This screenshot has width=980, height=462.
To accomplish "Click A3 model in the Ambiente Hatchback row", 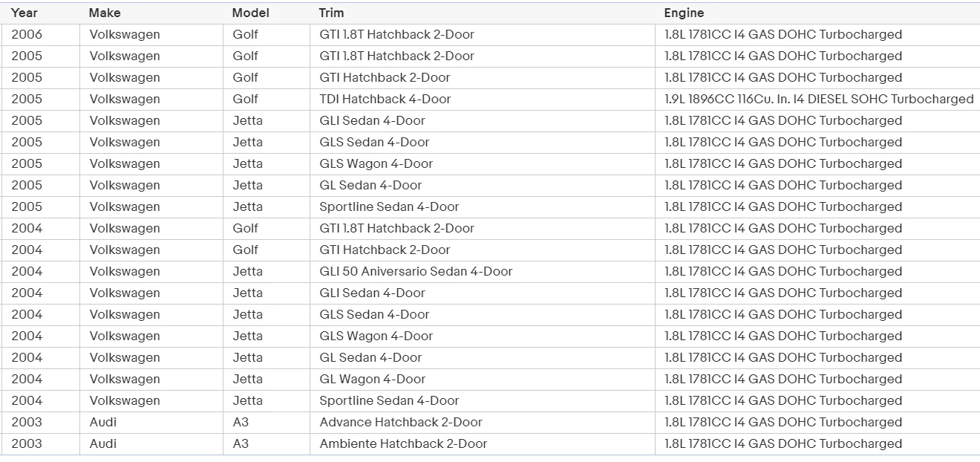I will pos(241,443).
